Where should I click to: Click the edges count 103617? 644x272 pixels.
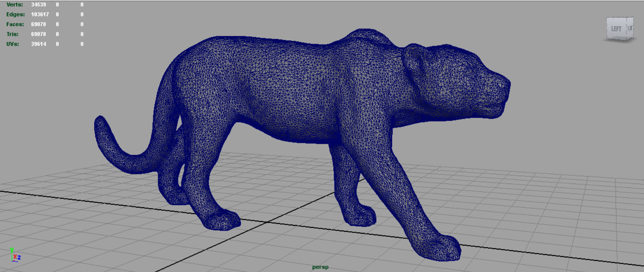(x=40, y=15)
